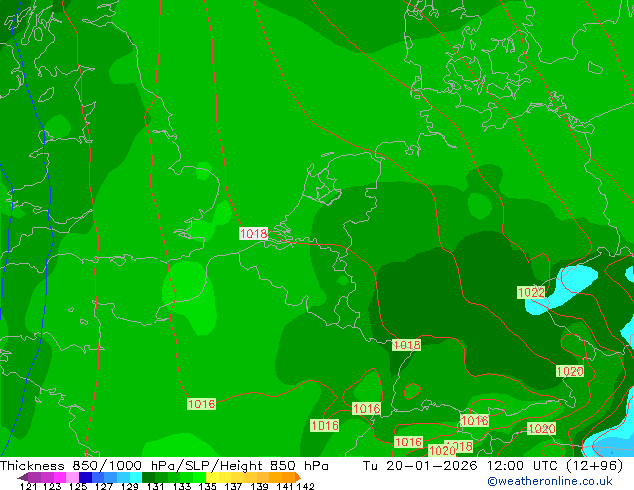
Task: Click legend value 139
Action: 259,486
